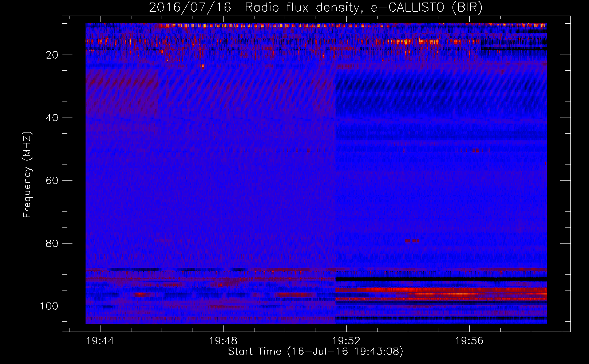Click the '19:44' time tick label
Screen dimensions: 589x364
tap(100, 341)
